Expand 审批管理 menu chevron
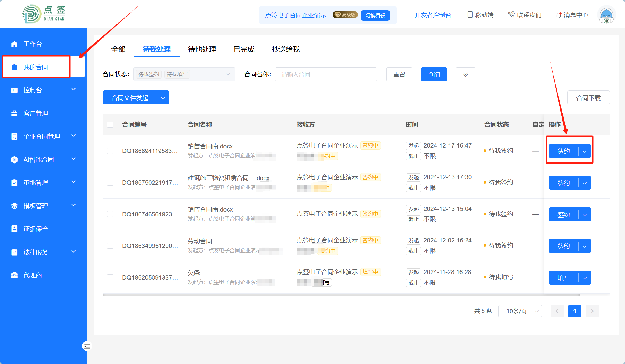Screen dimensions: 625x364 (74, 182)
